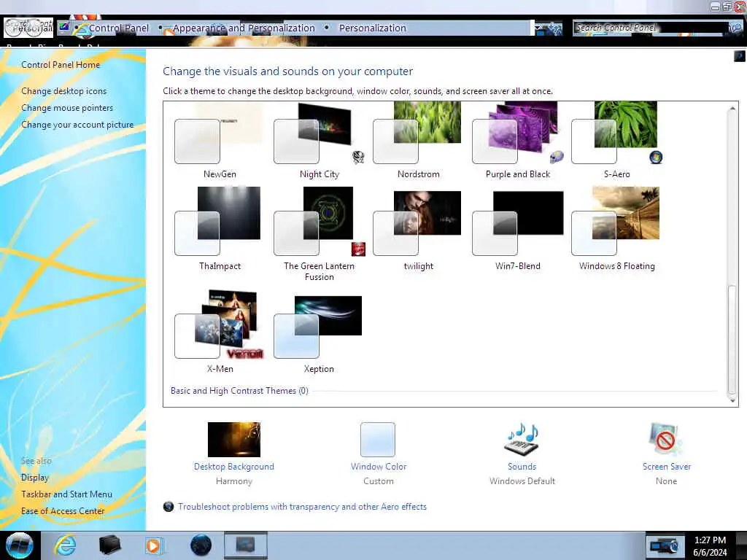This screenshot has width=747, height=560.
Task: Open Change mouse pointers
Action: 67,108
